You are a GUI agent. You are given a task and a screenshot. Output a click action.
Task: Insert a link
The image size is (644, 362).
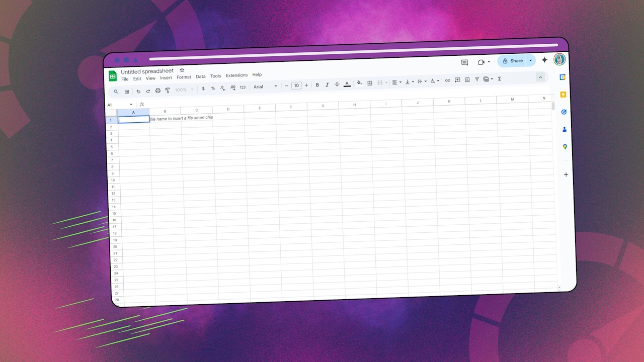[448, 80]
